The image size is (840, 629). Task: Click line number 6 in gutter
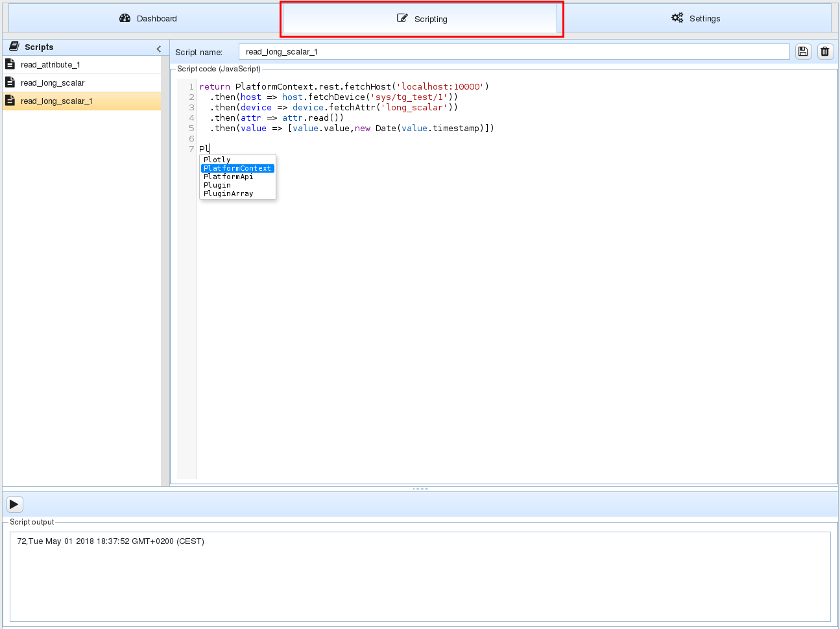click(191, 139)
